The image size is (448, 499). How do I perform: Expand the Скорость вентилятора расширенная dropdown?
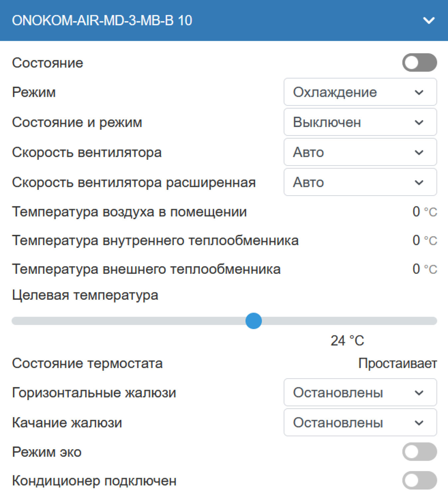pos(360,182)
